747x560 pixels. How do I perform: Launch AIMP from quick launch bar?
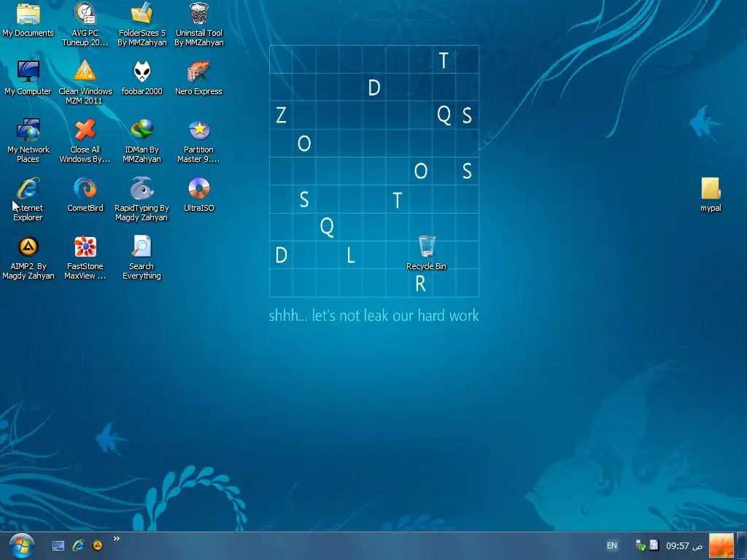coord(98,545)
